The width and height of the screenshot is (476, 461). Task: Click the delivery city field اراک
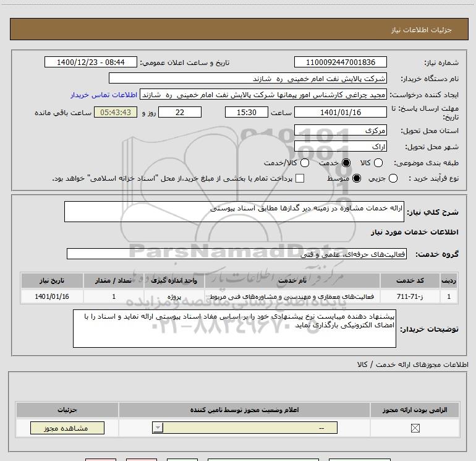pos(340,147)
